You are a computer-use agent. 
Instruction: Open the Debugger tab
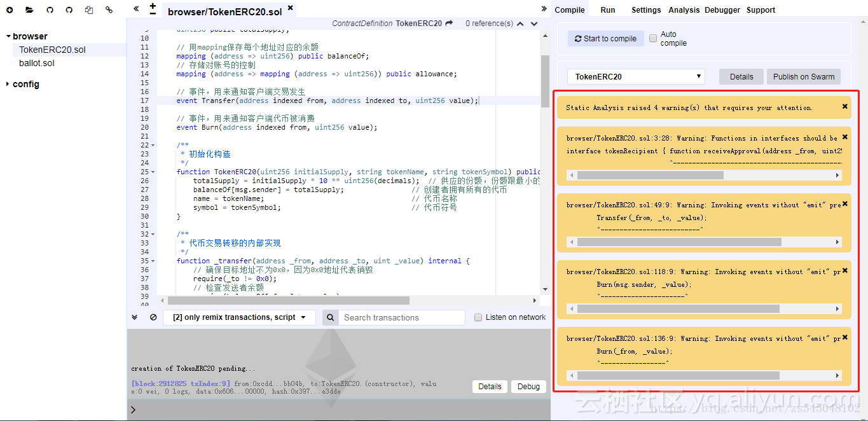(x=722, y=10)
